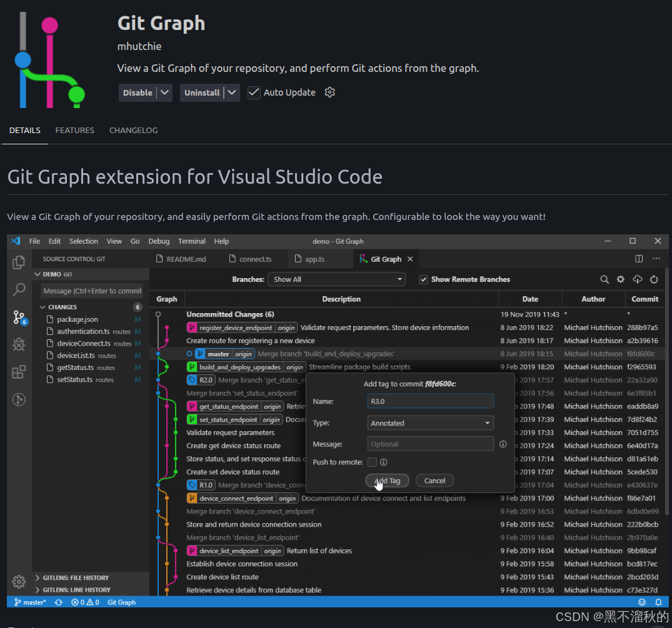Select the Uncommitted Changes (6) row
The width and height of the screenshot is (672, 628).
pos(407,314)
